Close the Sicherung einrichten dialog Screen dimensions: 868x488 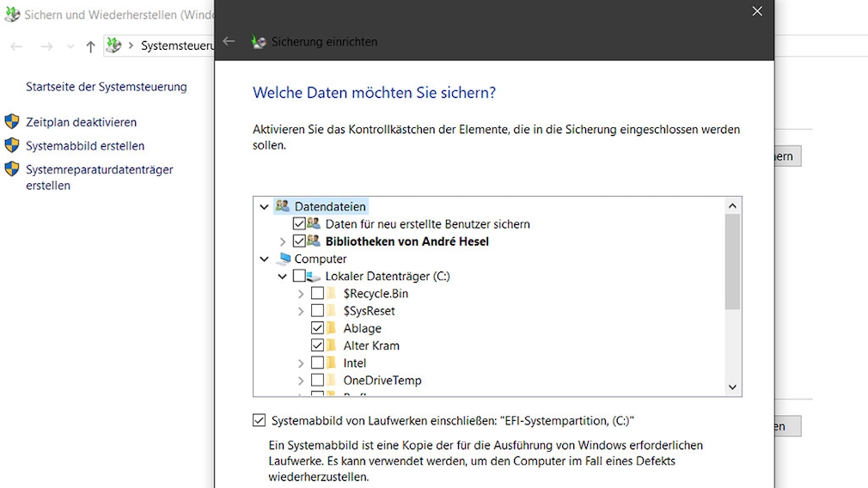point(757,11)
